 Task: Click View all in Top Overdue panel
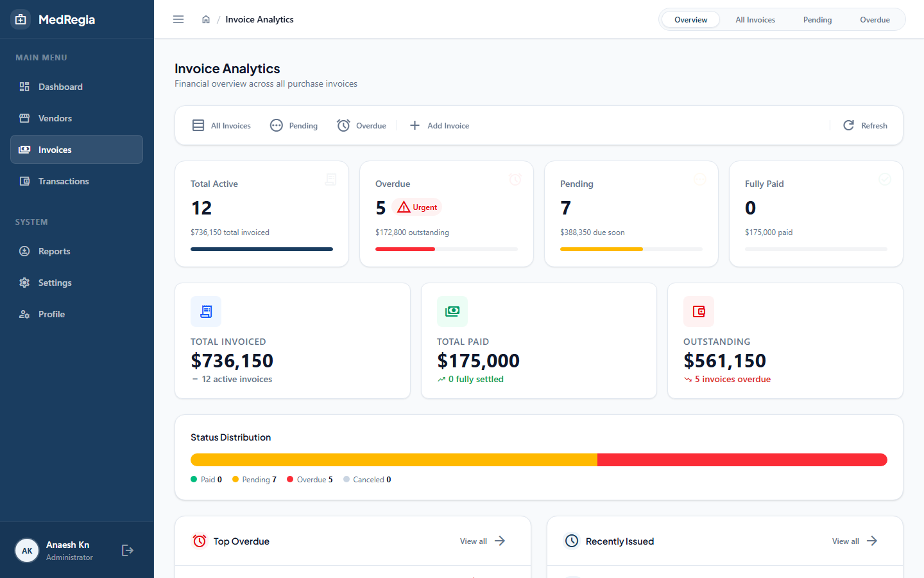[483, 541]
